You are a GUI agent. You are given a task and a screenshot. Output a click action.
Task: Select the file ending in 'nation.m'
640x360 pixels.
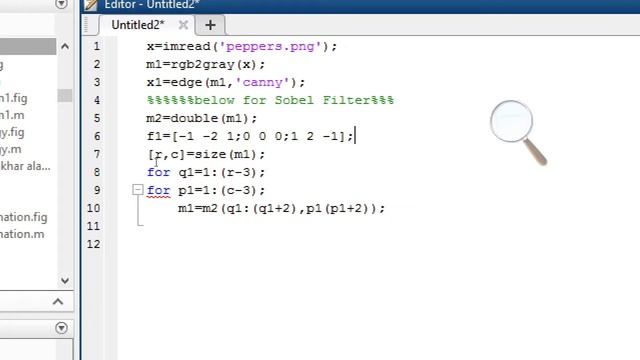coord(22,234)
